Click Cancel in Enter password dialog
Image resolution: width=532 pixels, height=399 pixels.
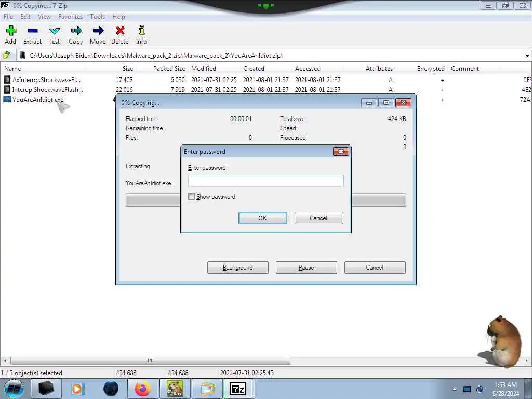coord(318,218)
